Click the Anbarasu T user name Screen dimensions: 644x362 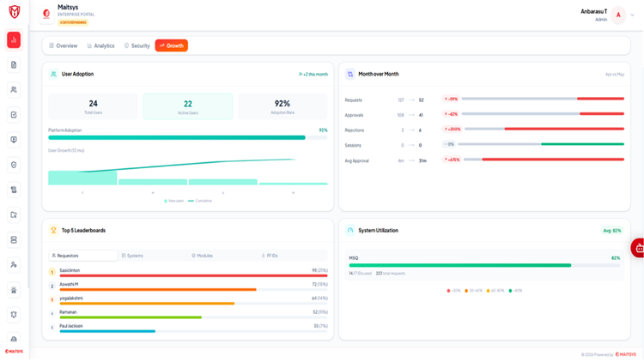pyautogui.click(x=593, y=11)
